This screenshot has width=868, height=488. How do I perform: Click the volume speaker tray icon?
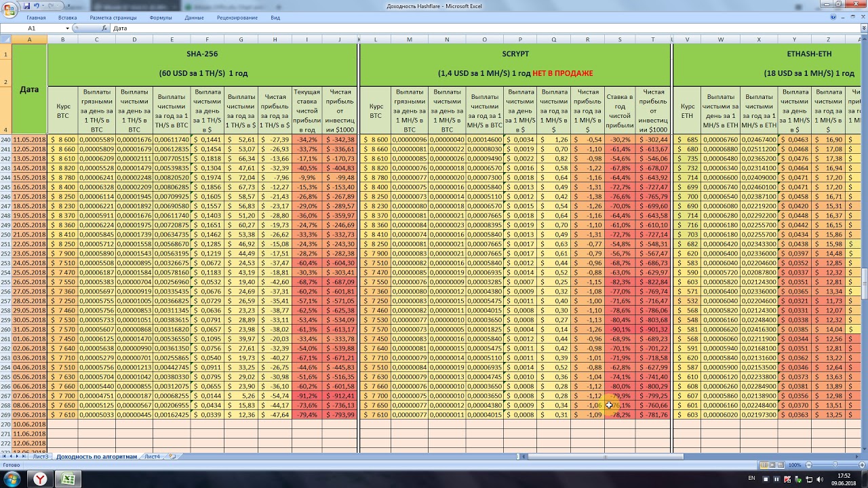819,479
